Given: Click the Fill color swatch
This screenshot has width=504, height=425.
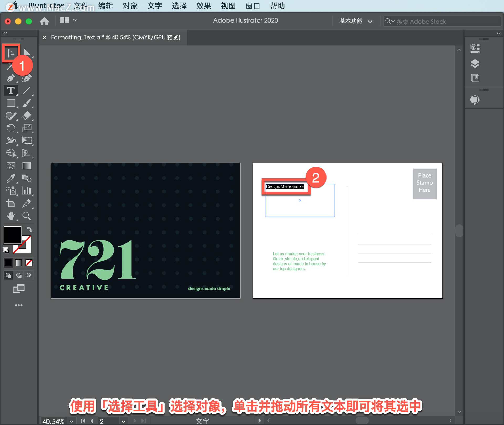Looking at the screenshot, I should (12, 235).
